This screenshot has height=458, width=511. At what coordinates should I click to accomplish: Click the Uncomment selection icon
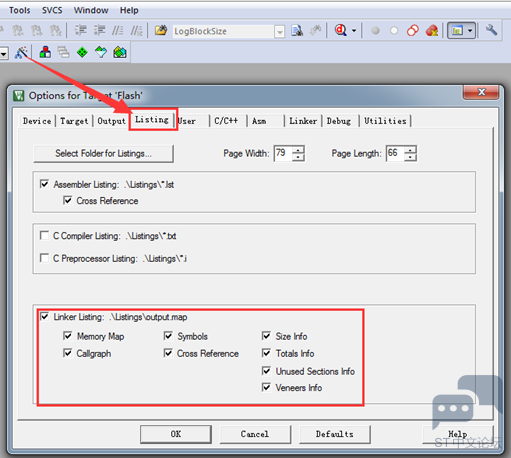click(x=136, y=31)
